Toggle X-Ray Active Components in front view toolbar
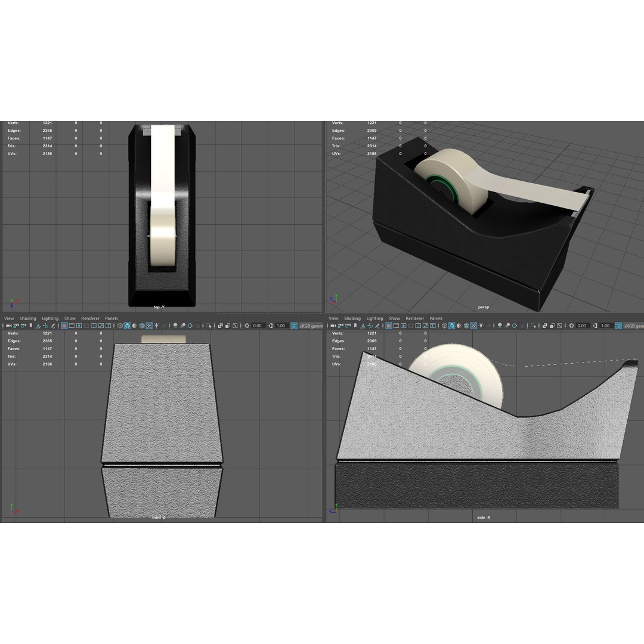The height and width of the screenshot is (644, 644). [228, 326]
